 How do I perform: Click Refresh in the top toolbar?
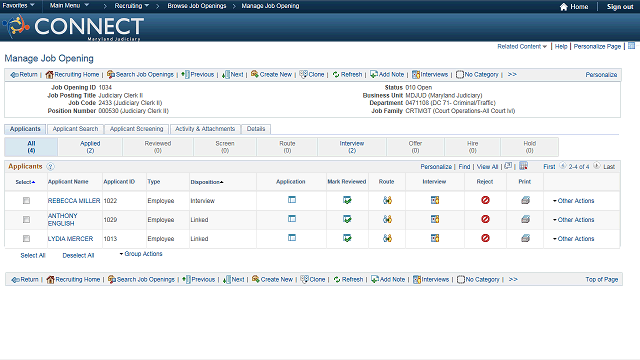[x=347, y=75]
